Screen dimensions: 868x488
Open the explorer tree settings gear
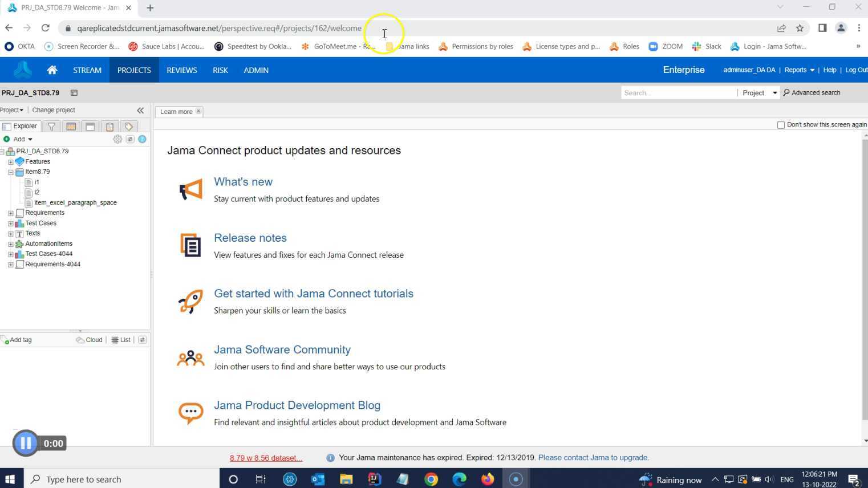[117, 139]
